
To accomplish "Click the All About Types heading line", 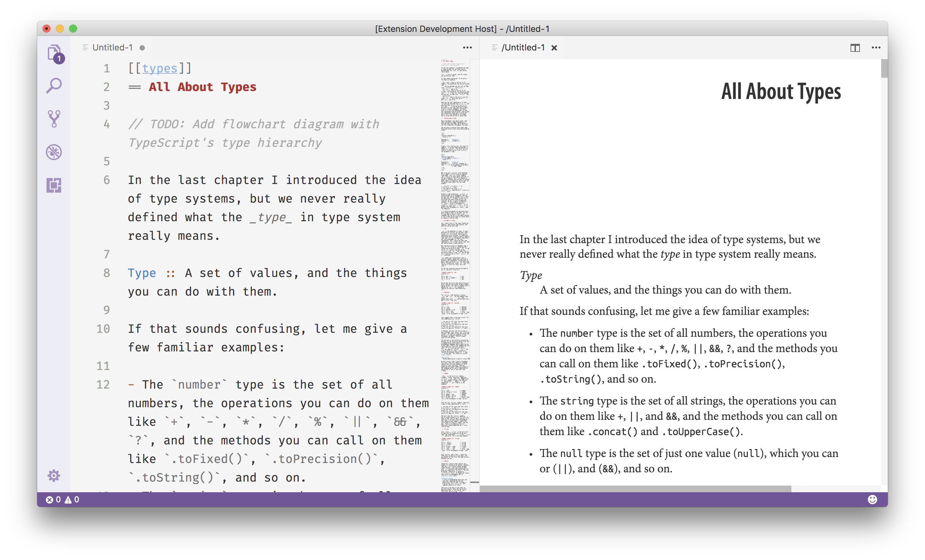I will tap(203, 87).
